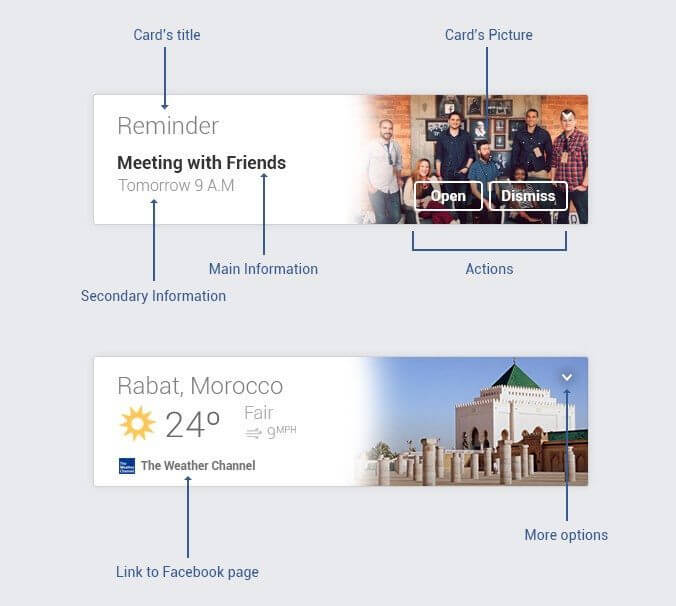Open The Weather Channel link
Screen dimensions: 676x606
tap(198, 465)
